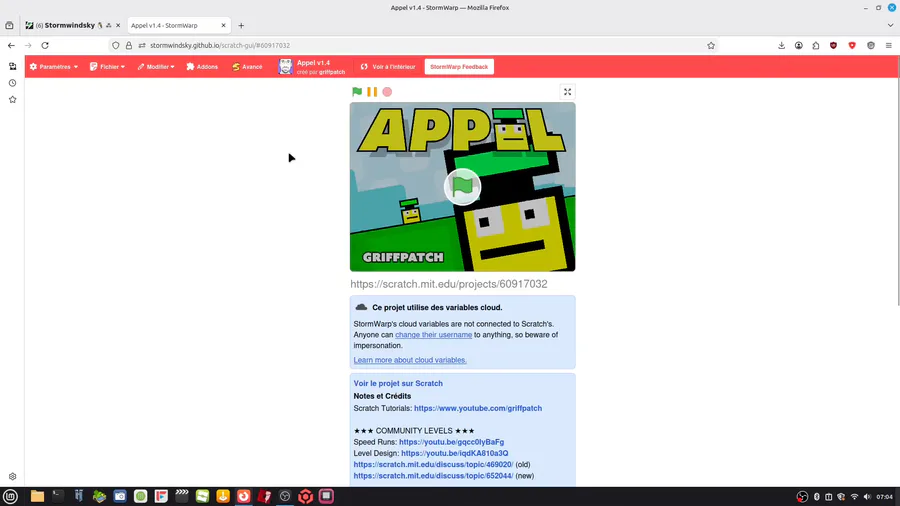This screenshot has height=506, width=900.
Task: Open the extensions puzzle icon
Action: (x=816, y=45)
